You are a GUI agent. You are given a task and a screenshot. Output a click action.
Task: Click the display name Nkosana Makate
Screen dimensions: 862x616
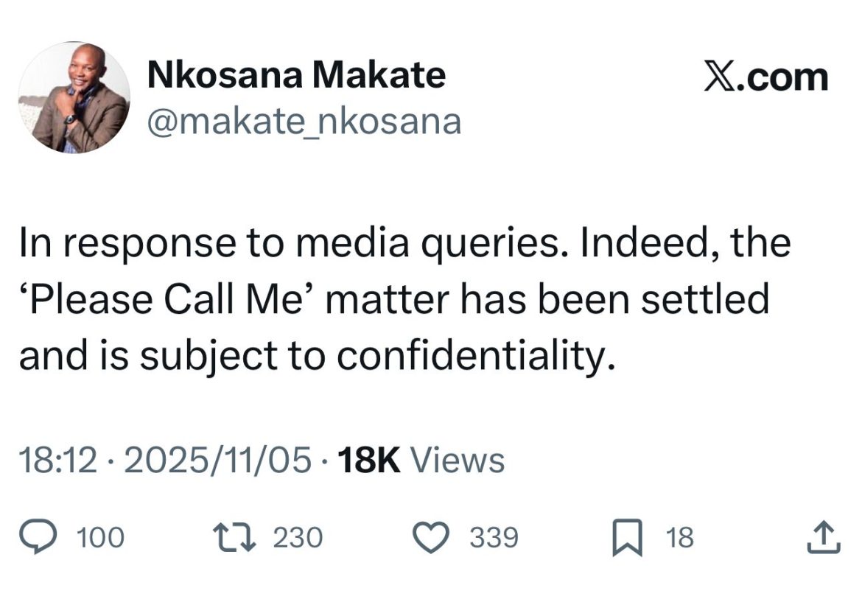pyautogui.click(x=296, y=75)
